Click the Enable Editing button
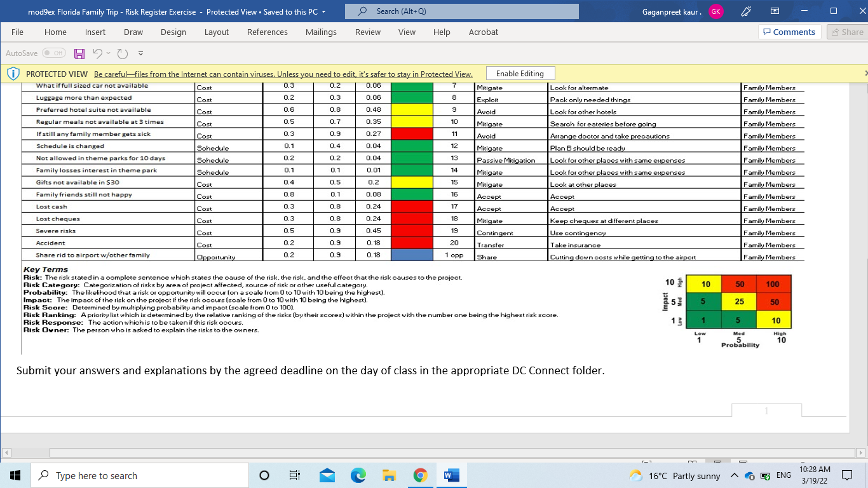868x488 pixels. [x=520, y=74]
